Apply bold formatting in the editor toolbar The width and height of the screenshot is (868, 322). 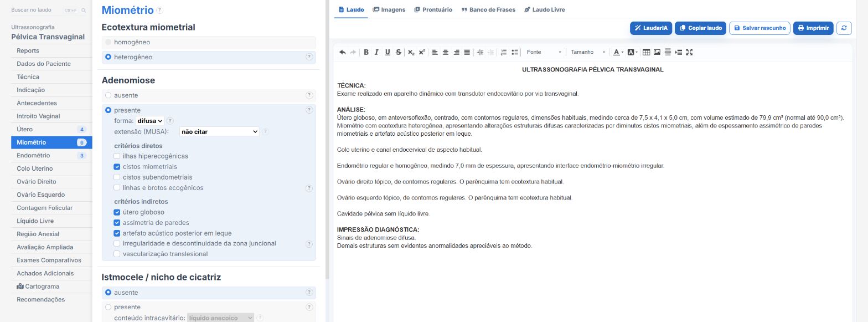pos(366,52)
